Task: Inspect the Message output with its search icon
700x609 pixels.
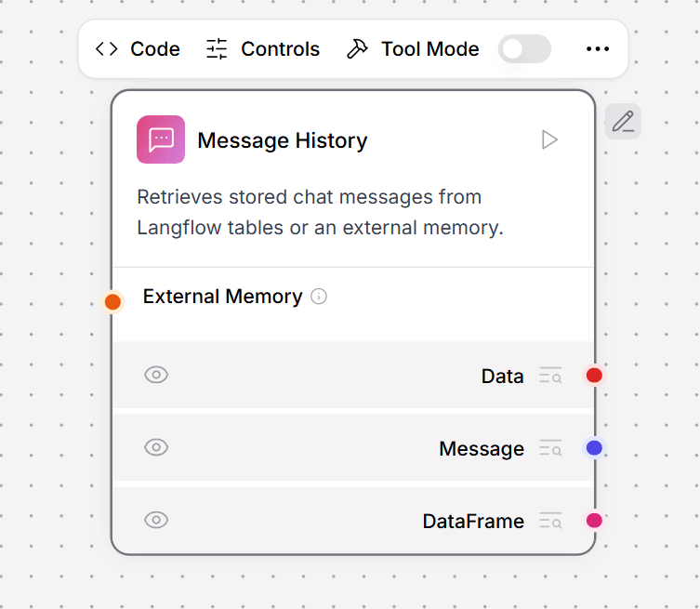Action: pos(550,448)
